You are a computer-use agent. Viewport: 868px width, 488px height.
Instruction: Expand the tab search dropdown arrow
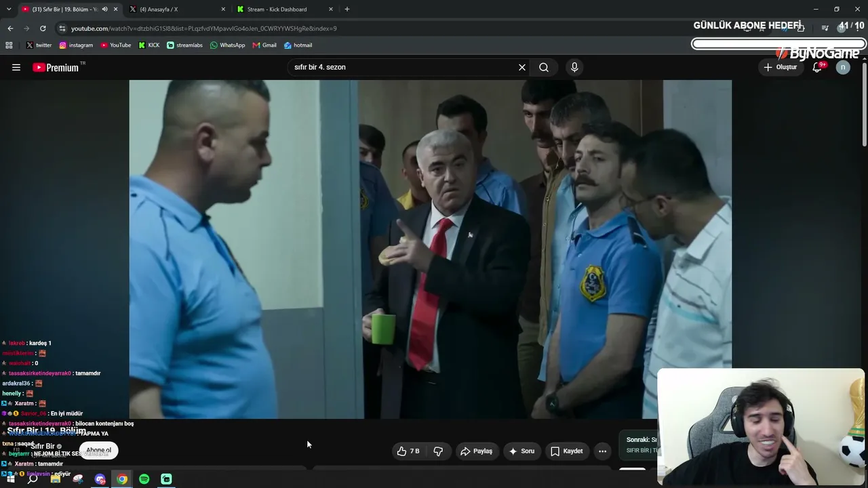pyautogui.click(x=9, y=9)
